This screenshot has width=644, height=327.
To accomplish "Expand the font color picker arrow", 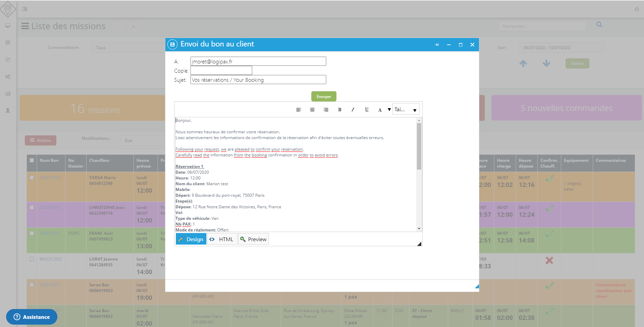I will point(389,110).
